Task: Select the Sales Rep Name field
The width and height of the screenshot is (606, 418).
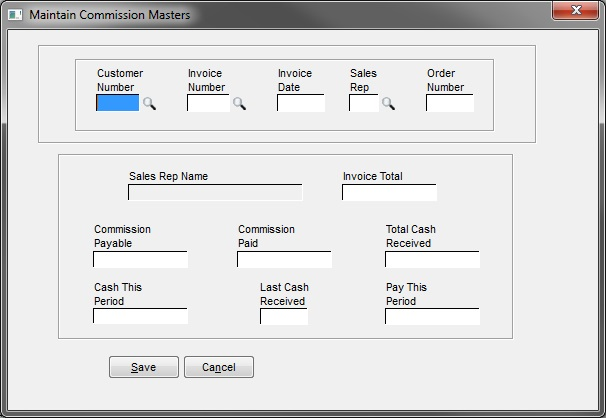Action: coord(215,192)
